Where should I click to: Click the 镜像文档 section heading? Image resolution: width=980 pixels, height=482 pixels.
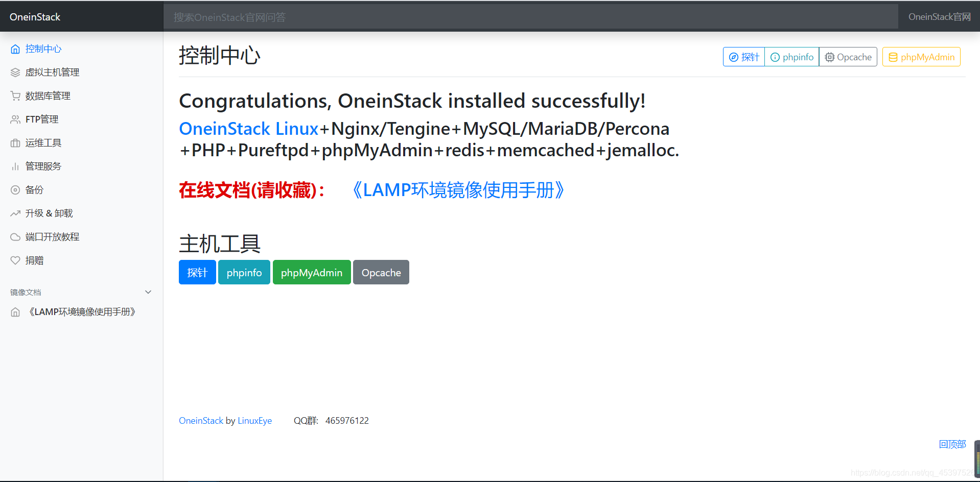(26, 293)
